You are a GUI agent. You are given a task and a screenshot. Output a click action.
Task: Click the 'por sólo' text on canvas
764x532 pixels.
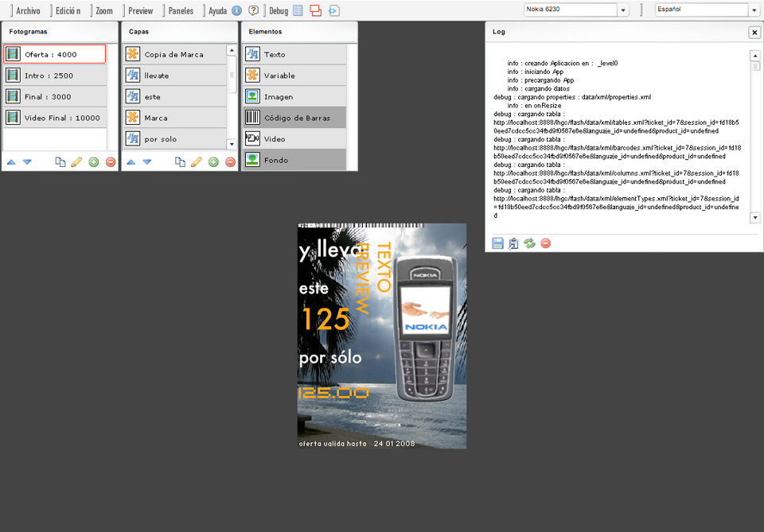pos(330,358)
